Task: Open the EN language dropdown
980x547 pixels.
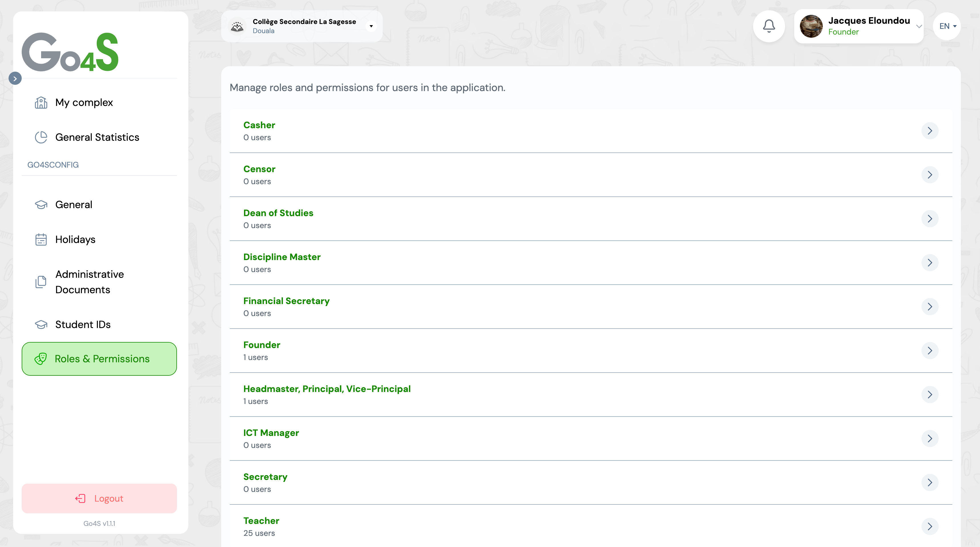Action: 947,26
